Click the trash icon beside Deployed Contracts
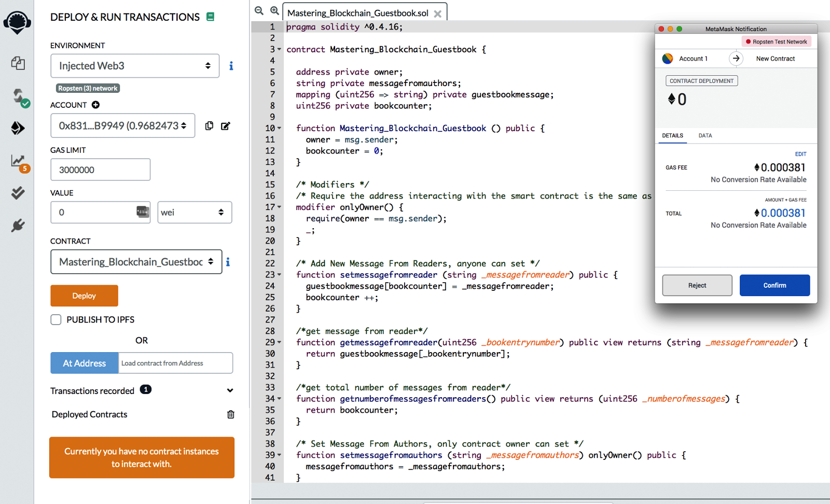This screenshot has height=504, width=830. pos(231,414)
